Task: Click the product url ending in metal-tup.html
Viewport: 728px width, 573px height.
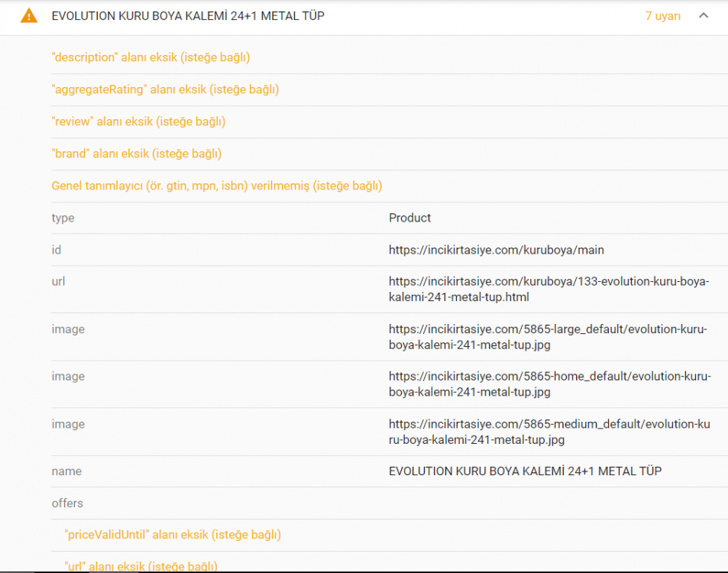Action: (548, 290)
